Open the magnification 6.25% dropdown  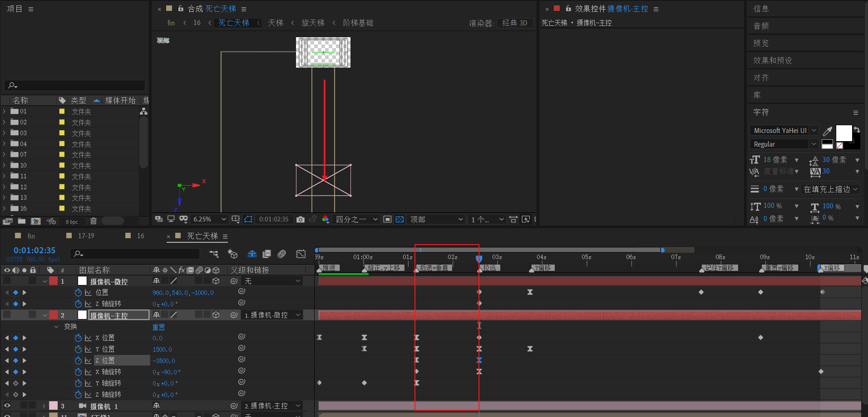[x=210, y=219]
